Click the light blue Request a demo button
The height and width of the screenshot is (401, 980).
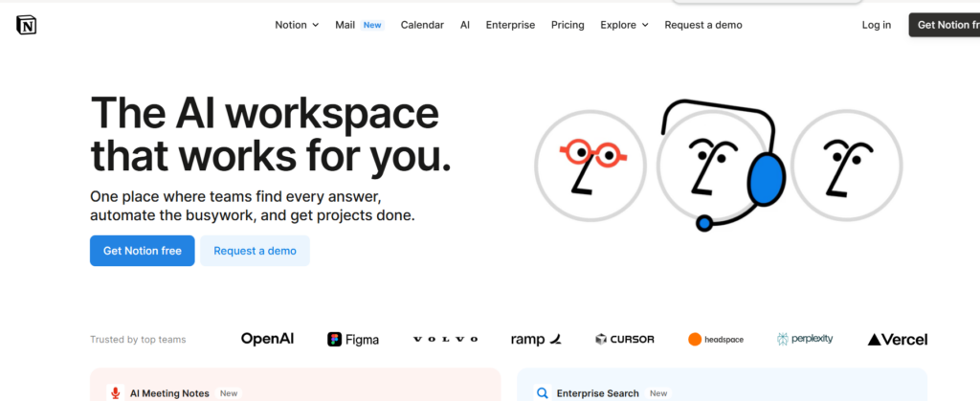pos(255,251)
